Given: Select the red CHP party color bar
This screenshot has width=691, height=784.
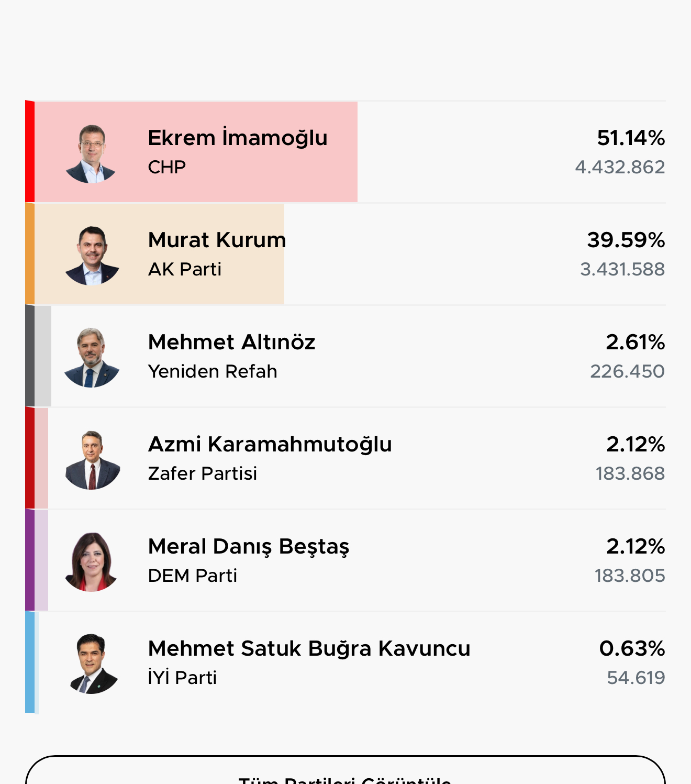Looking at the screenshot, I should click(x=30, y=151).
